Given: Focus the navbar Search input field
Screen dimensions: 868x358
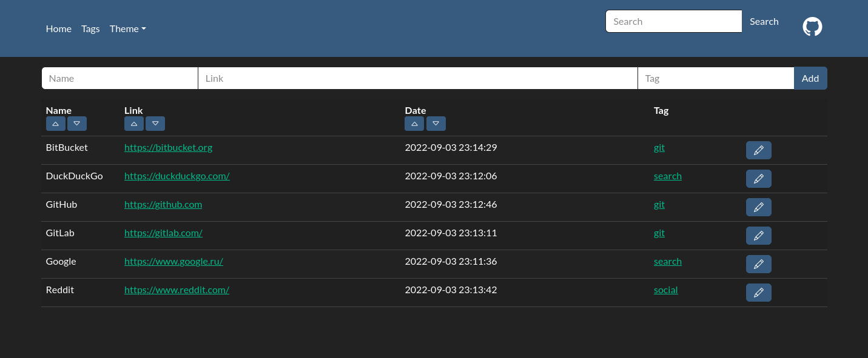Looking at the screenshot, I should tap(674, 21).
